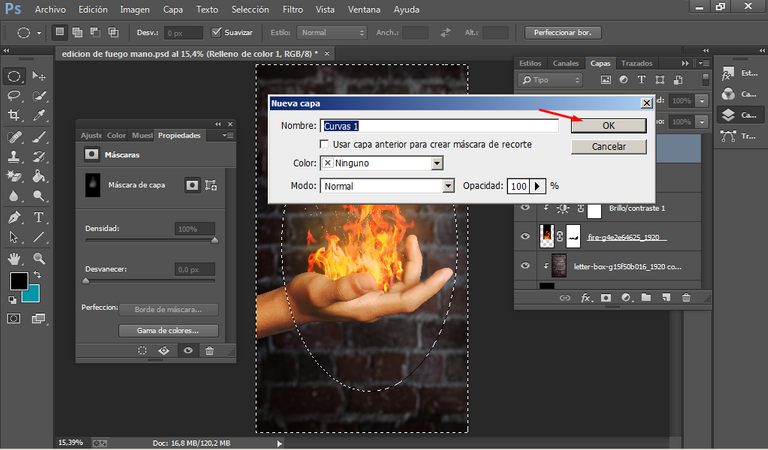Choose the Brush tool

(39, 137)
